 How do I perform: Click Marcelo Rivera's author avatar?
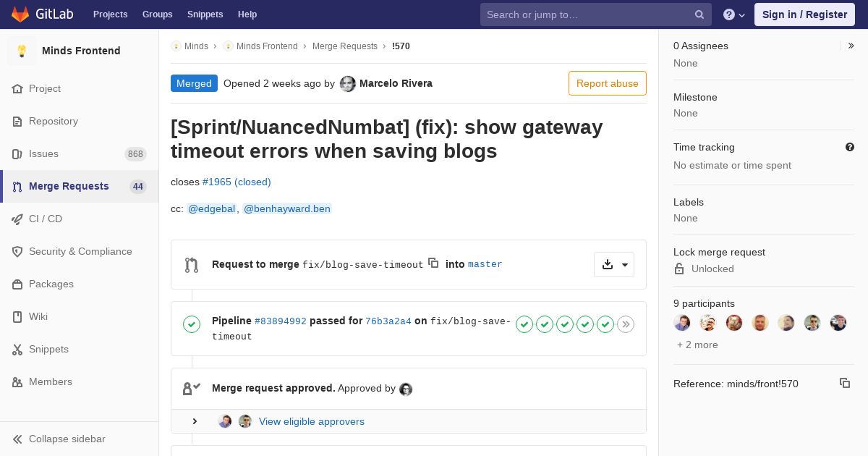(x=348, y=84)
